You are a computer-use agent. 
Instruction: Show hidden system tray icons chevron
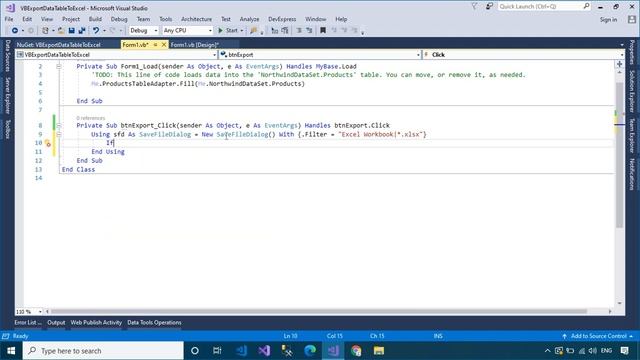coord(547,351)
